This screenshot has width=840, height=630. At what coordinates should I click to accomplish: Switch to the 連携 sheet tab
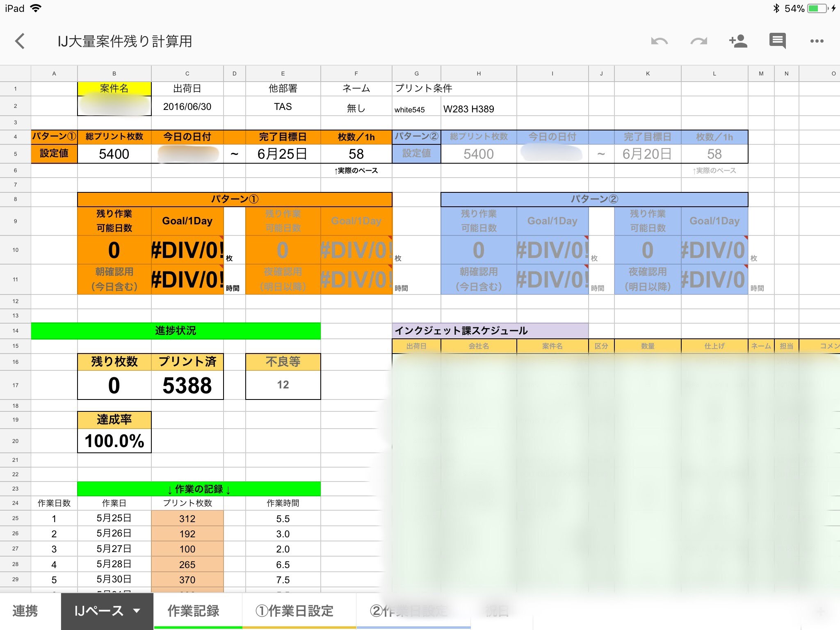click(25, 611)
